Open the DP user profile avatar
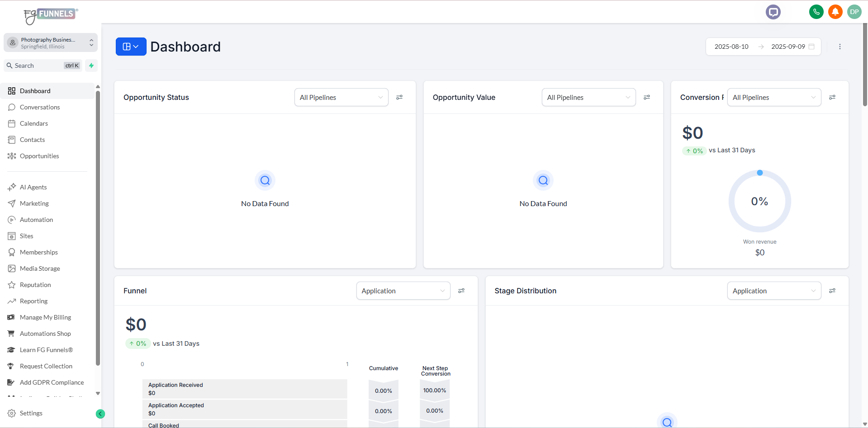This screenshot has width=868, height=428. pos(854,12)
